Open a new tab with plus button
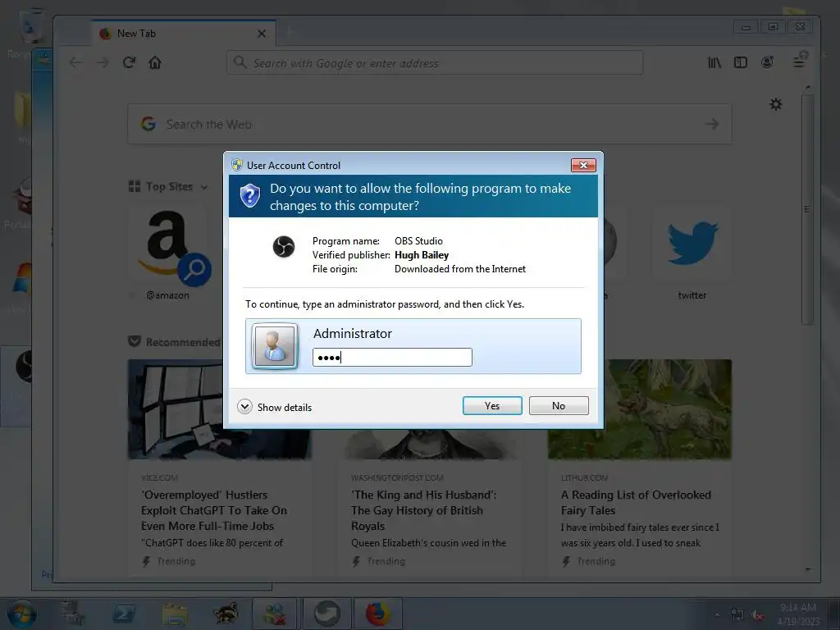The image size is (840, 630). (290, 32)
